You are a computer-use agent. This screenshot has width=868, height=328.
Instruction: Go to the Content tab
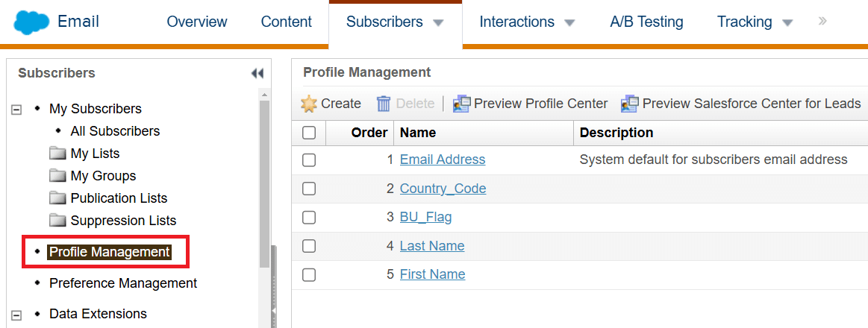(286, 22)
